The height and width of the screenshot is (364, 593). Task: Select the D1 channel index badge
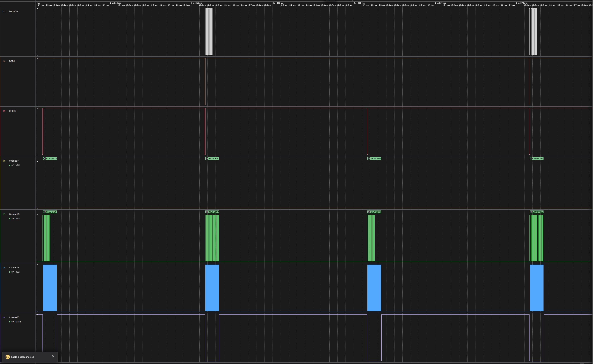(x=4, y=61)
